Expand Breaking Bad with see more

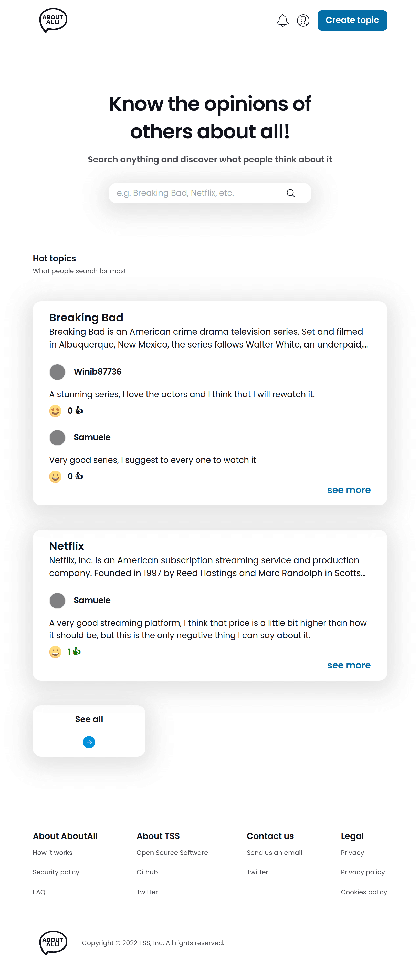[349, 490]
